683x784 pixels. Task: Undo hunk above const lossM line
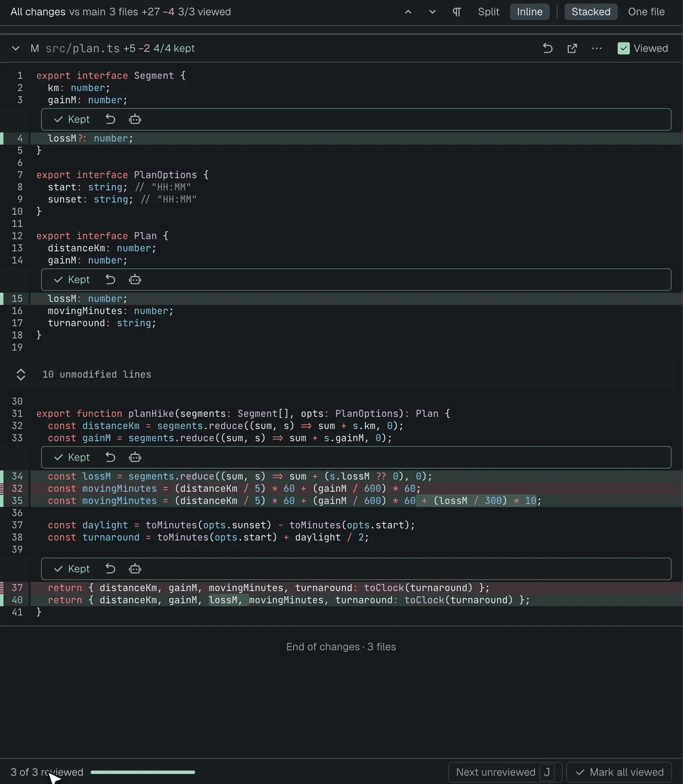[110, 457]
